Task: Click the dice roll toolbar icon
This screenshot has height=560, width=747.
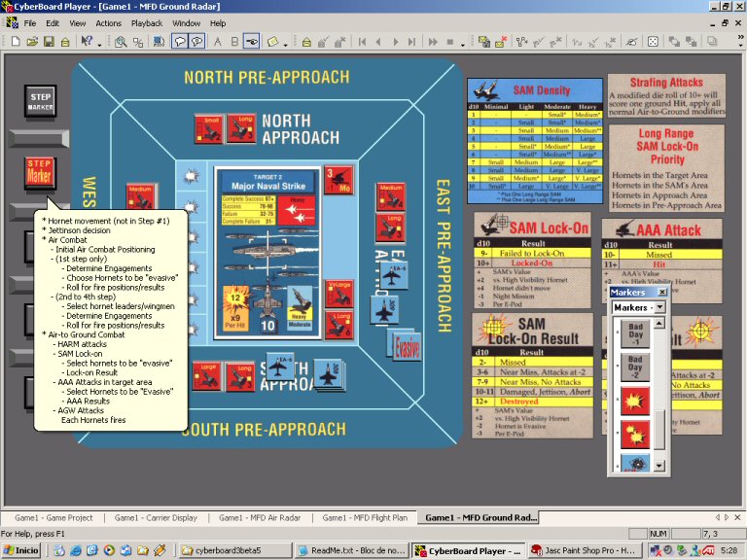Action: 653,42
